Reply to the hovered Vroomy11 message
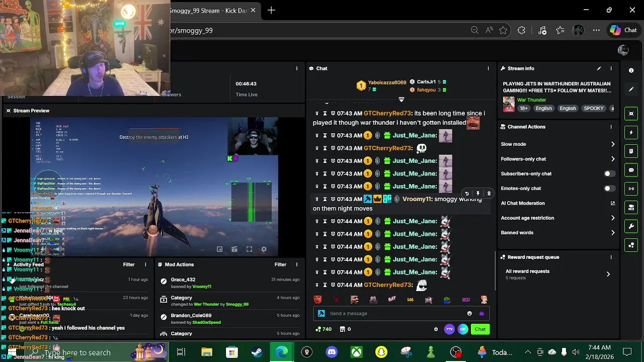This screenshot has height=362, width=644. coord(467,193)
